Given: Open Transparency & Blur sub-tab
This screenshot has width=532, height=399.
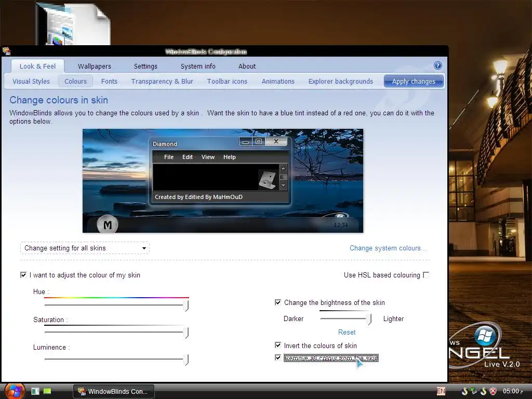Looking at the screenshot, I should point(162,82).
